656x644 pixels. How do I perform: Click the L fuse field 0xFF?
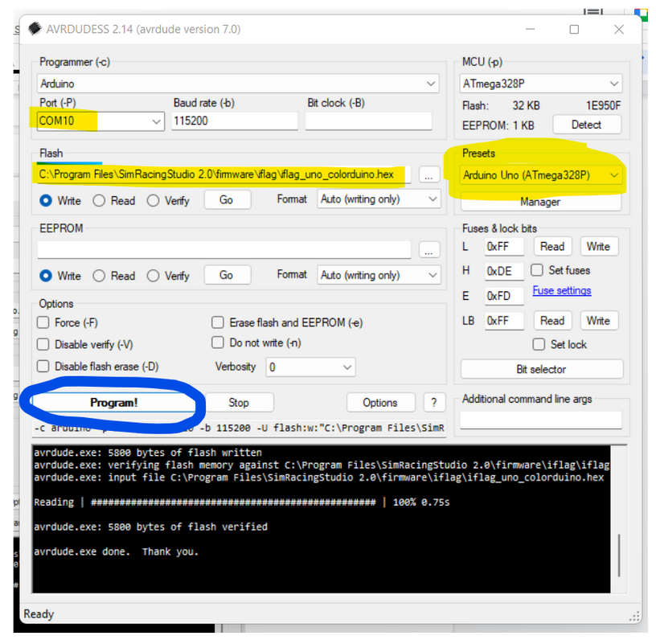point(504,247)
